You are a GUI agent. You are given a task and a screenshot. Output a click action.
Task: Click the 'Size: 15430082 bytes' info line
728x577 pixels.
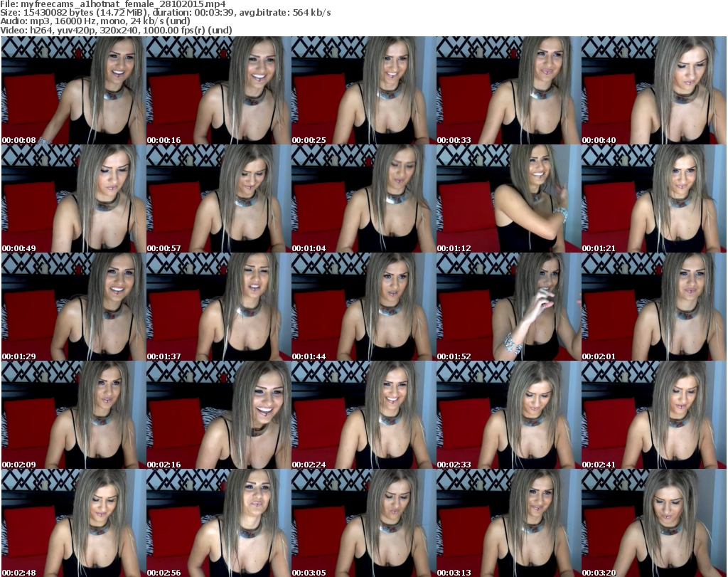[x=165, y=13]
